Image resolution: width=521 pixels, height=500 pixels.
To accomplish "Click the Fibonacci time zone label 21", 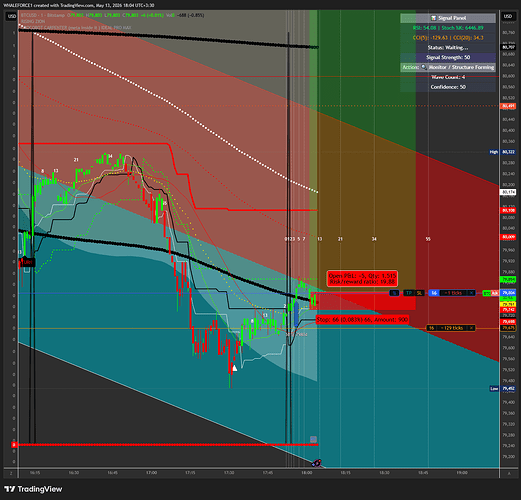I will (x=340, y=239).
